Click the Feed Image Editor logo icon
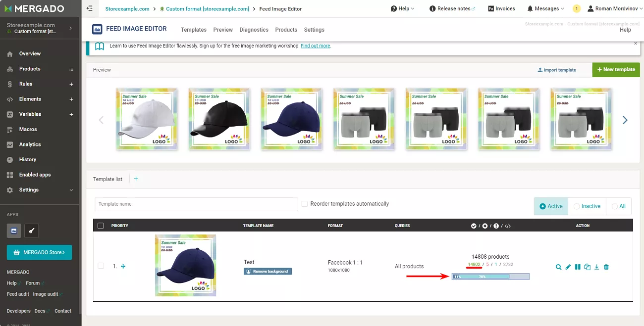The height and width of the screenshot is (326, 644). click(98, 29)
